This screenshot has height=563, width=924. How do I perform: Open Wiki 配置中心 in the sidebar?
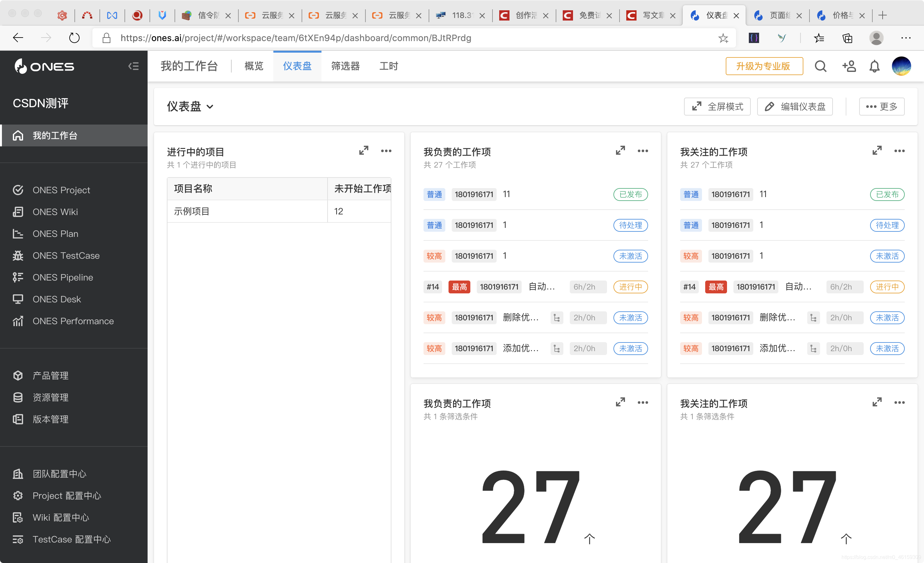click(x=61, y=518)
